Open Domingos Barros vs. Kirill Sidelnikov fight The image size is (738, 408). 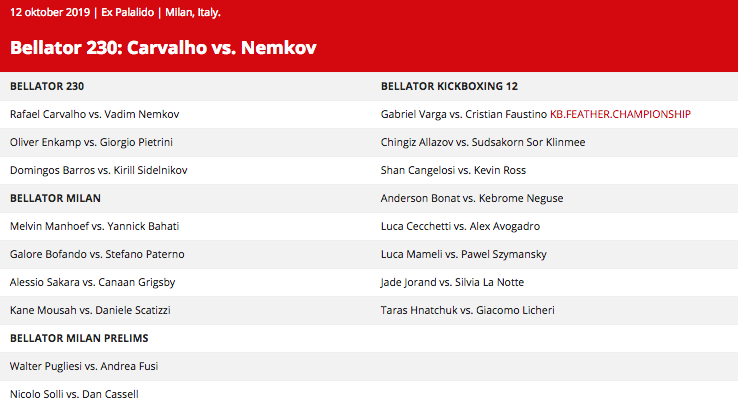click(98, 170)
